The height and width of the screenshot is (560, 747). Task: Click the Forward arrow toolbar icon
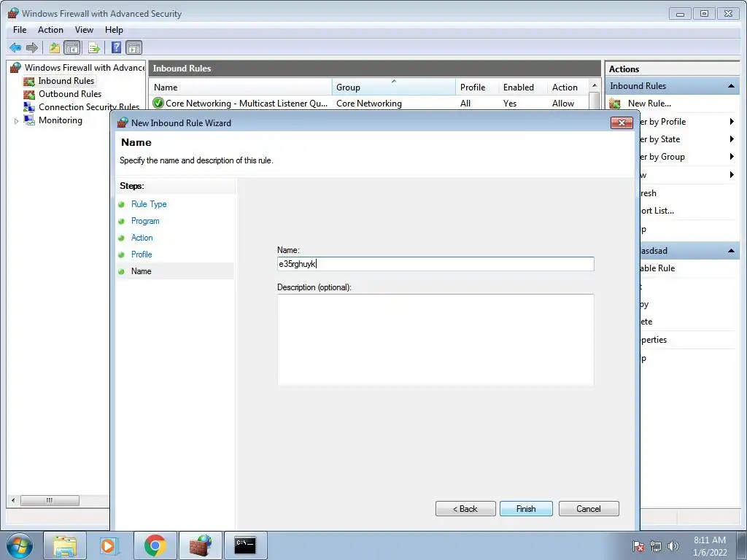[x=32, y=47]
